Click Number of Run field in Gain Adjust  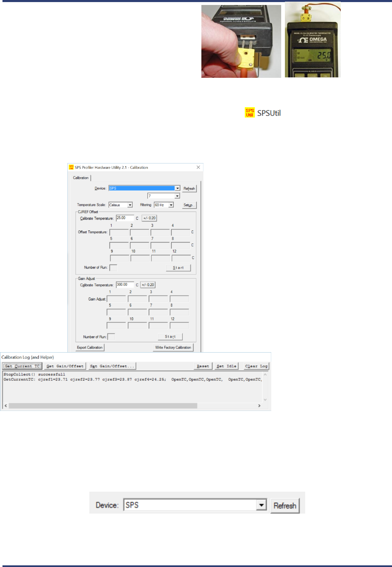pos(111,337)
